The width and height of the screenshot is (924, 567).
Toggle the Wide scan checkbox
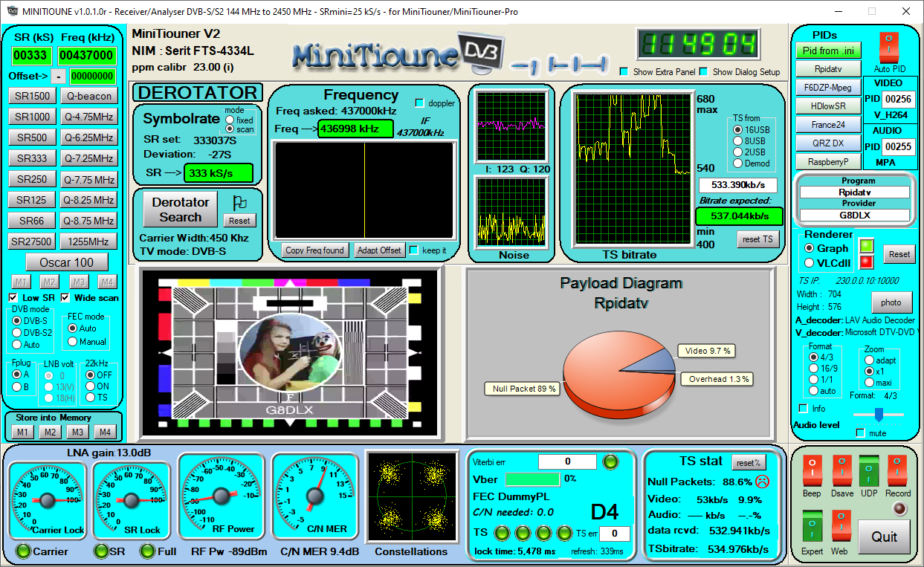point(65,297)
